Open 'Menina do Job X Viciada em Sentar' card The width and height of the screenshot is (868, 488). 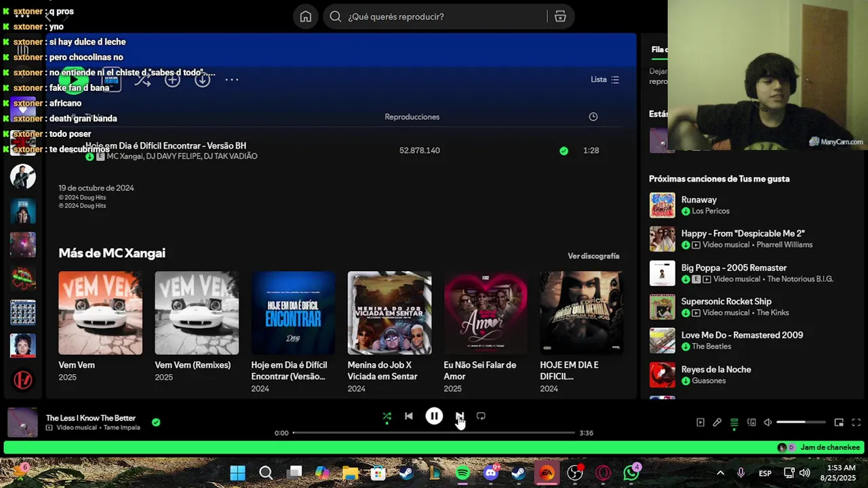coord(389,332)
